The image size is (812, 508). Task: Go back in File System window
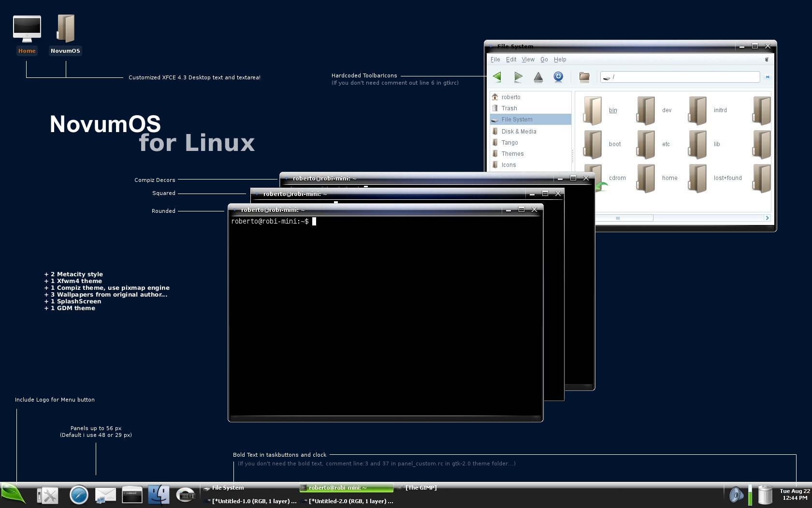pos(497,76)
